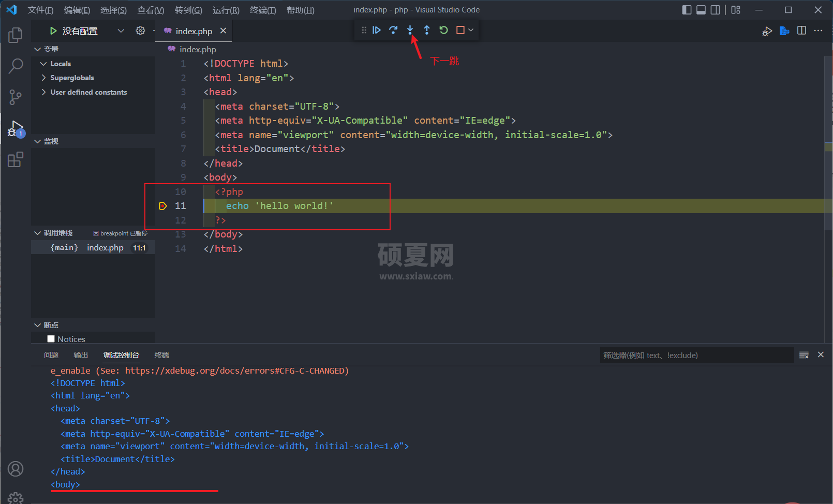
Task: Collapse the 断点 breakpoints section
Action: coord(93,325)
